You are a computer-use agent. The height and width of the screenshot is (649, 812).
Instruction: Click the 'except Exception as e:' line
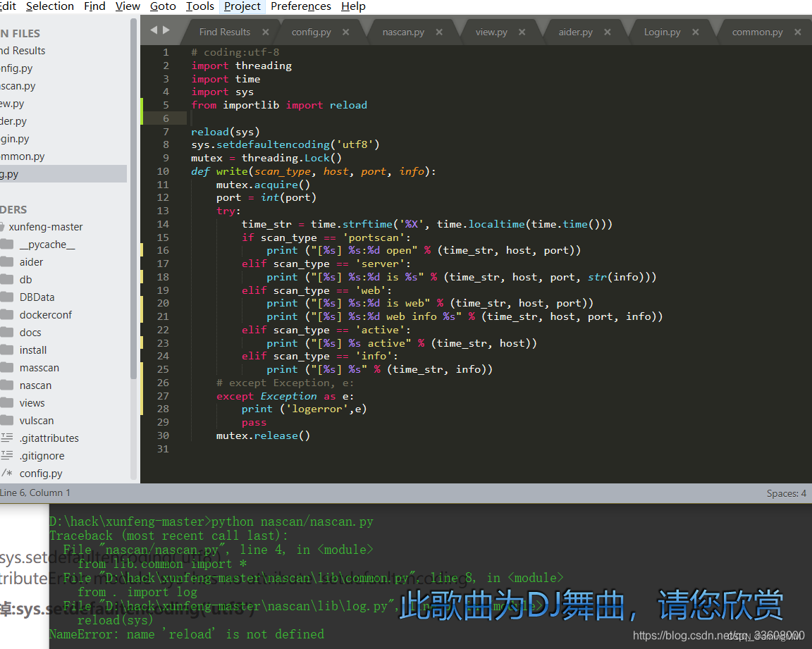pos(285,396)
